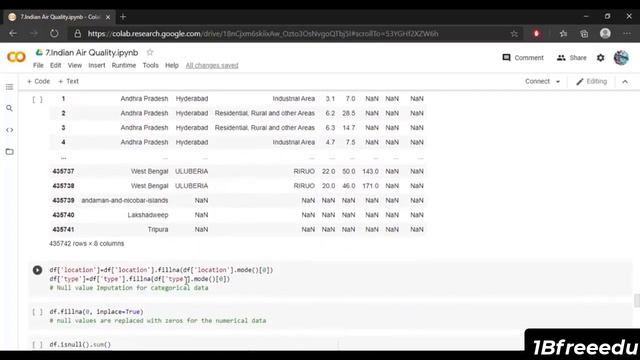Share the notebook
This screenshot has height=360, width=640.
point(571,58)
